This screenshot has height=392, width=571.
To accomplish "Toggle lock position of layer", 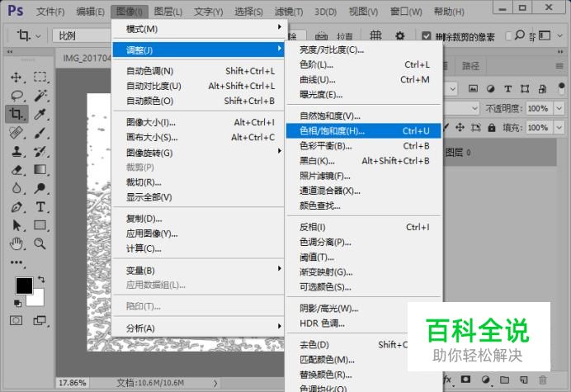I will (460, 127).
